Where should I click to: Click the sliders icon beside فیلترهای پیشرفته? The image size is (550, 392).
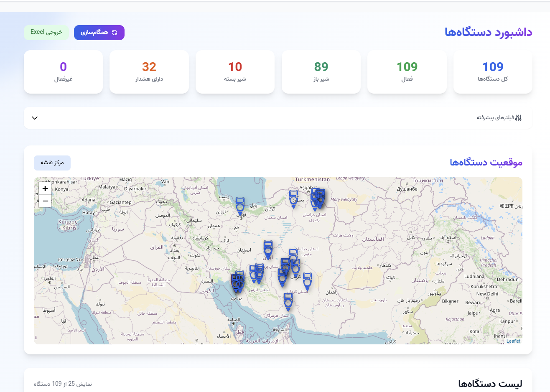518,118
